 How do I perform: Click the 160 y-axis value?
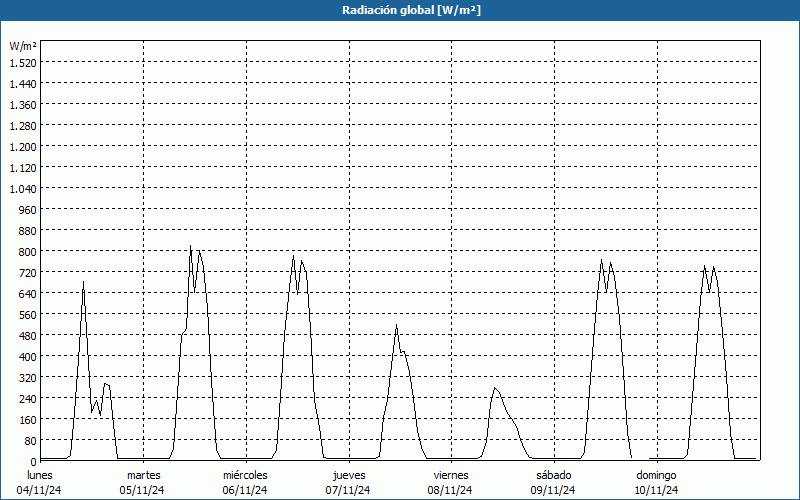coord(28,420)
